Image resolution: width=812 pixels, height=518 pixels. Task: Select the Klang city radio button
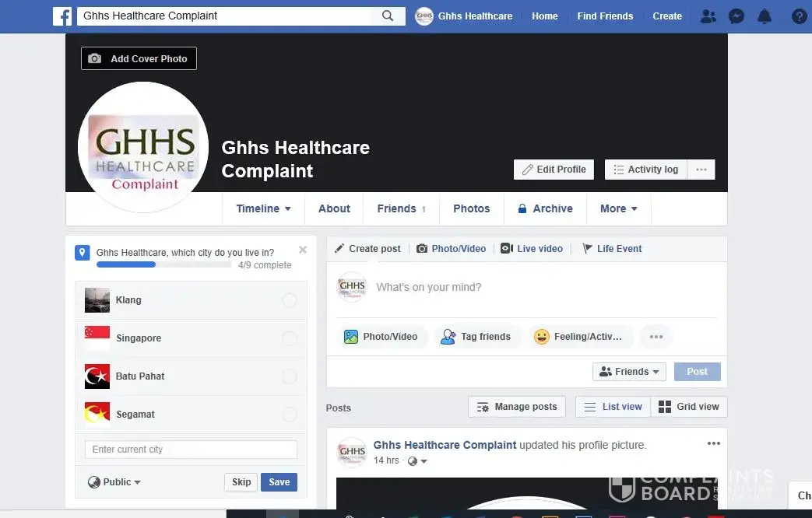[x=290, y=300]
